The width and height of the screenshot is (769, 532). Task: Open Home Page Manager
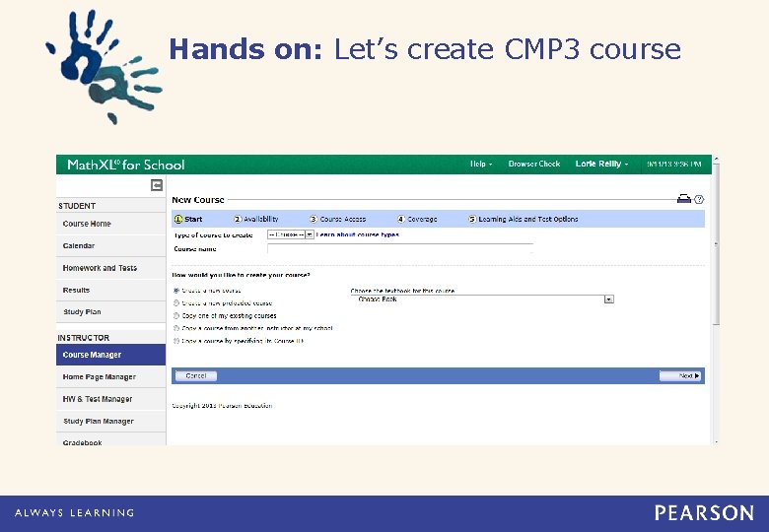110,376
